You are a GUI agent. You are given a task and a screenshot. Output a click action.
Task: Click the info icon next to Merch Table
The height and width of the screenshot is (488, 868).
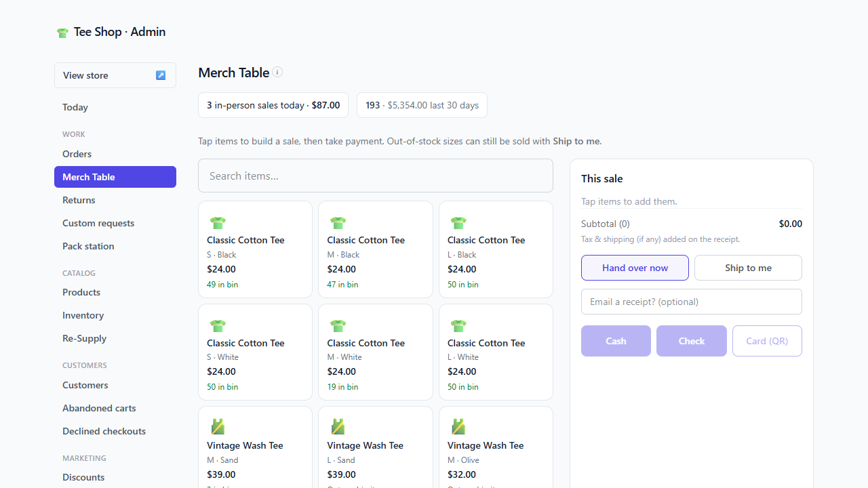(x=277, y=73)
